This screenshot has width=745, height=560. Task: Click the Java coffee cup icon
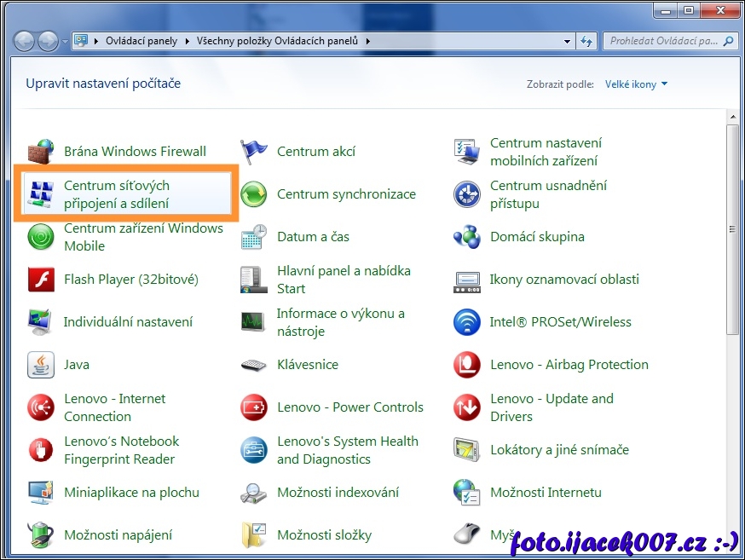click(40, 365)
